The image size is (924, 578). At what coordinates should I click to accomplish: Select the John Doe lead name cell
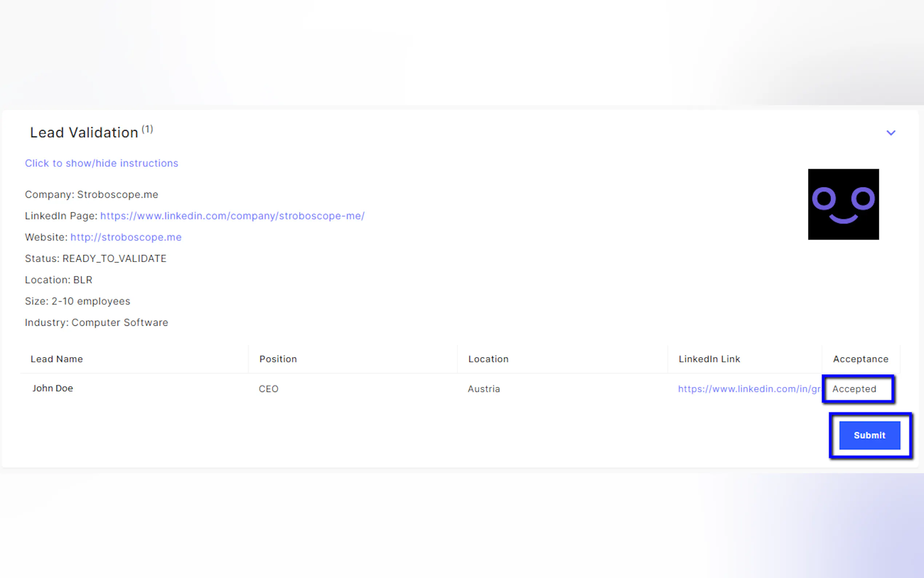tap(53, 388)
